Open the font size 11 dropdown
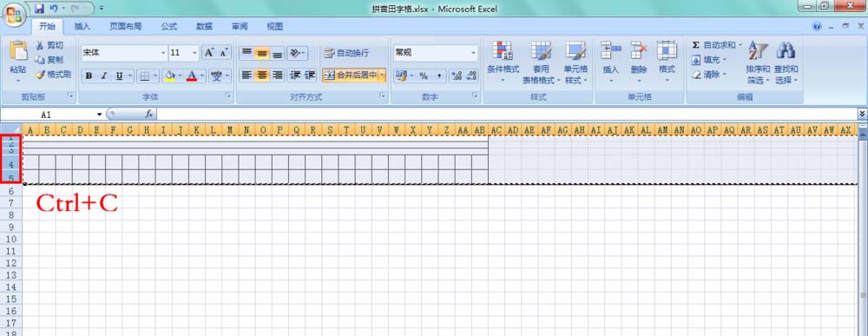 [x=194, y=53]
